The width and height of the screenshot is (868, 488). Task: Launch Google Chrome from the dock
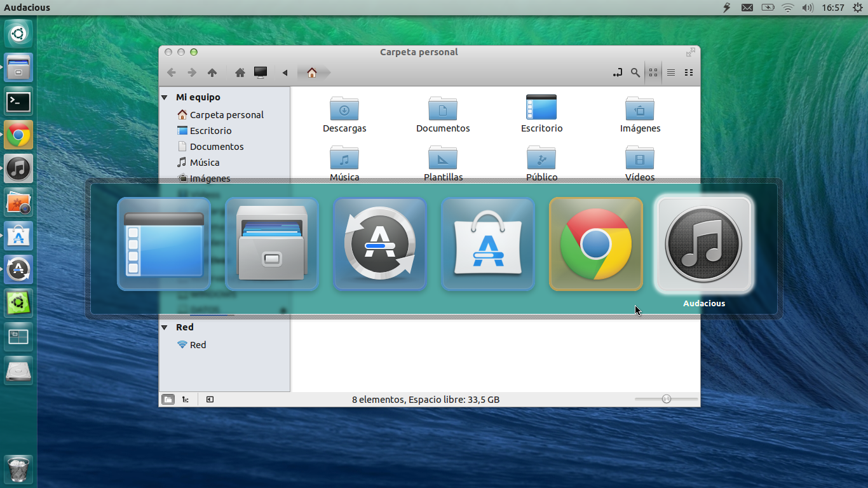click(x=18, y=135)
